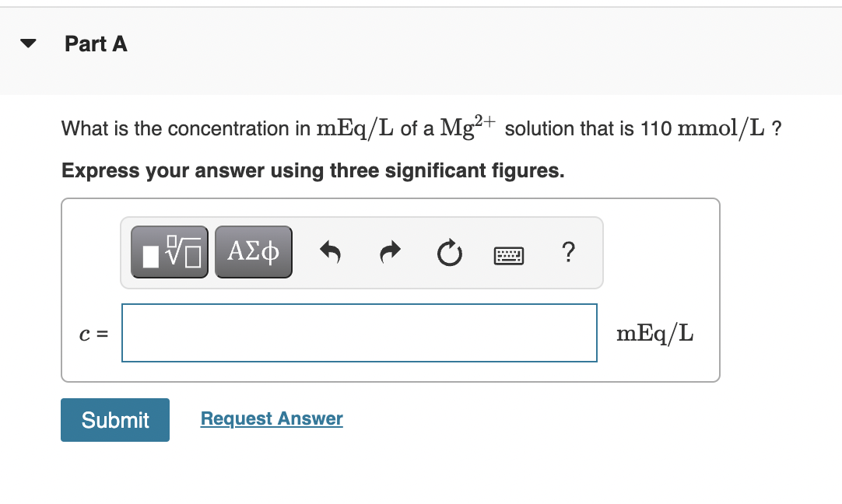This screenshot has height=504, width=842.
Task: Click the equation editor toolbar
Action: point(362,251)
